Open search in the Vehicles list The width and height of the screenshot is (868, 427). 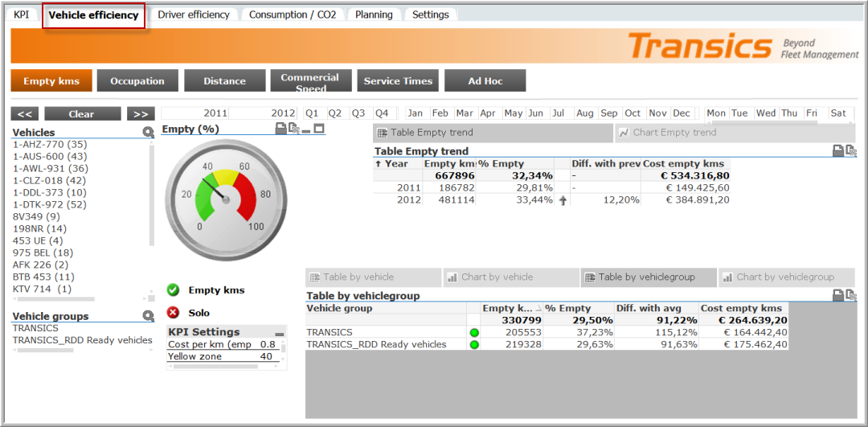pos(148,133)
